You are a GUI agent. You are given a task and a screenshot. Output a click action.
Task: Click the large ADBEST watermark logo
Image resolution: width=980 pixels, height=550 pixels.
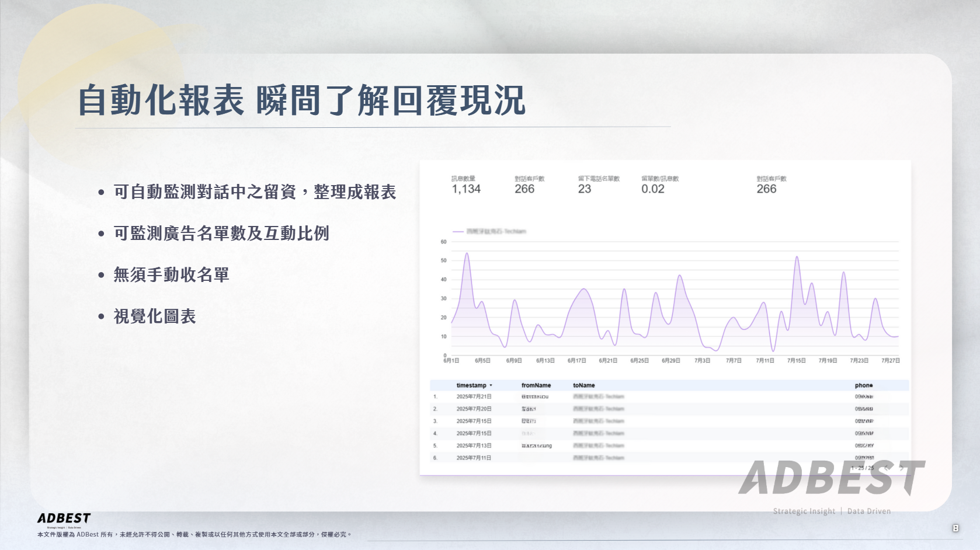coord(831,478)
